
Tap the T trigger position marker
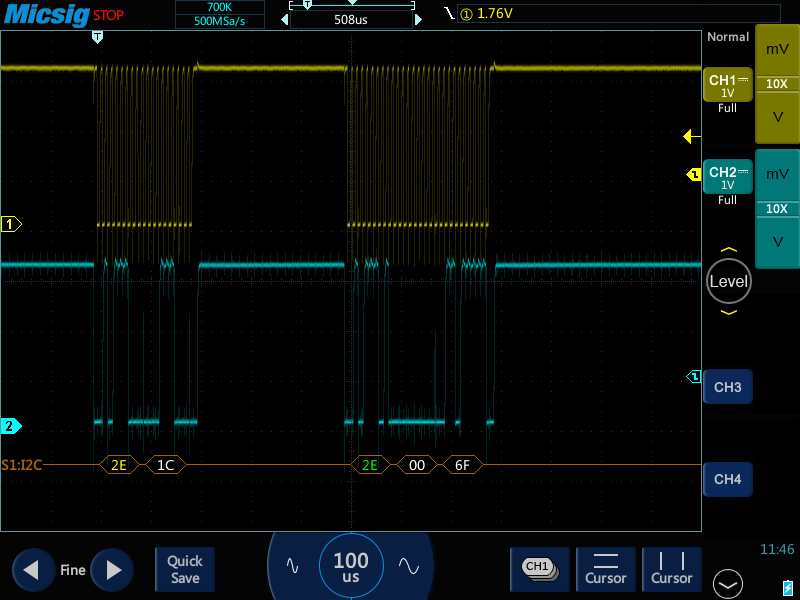coord(97,37)
